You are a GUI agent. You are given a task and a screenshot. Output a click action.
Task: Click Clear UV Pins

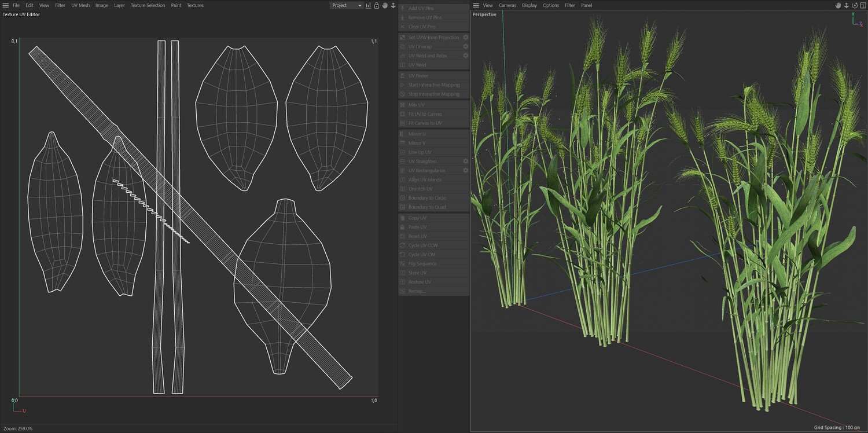(433, 27)
